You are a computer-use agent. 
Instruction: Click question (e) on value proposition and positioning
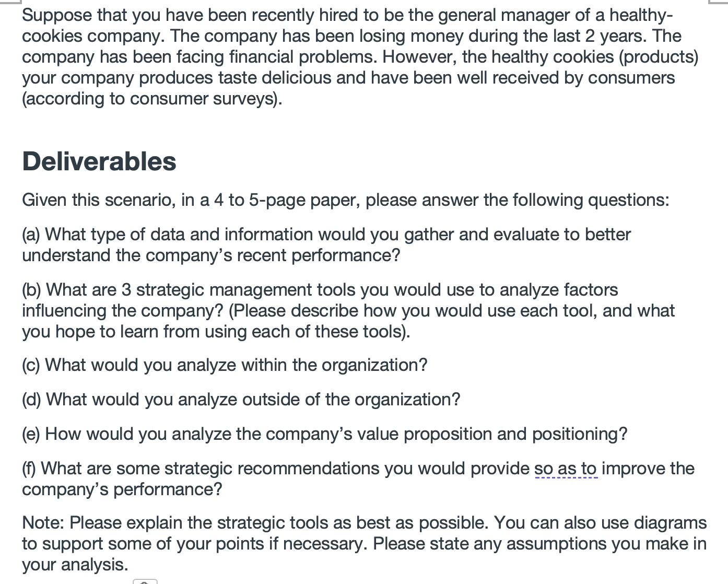coord(325,434)
